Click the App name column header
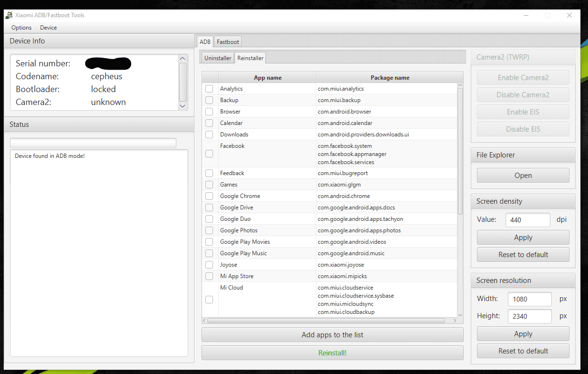588x374 pixels. pos(267,78)
